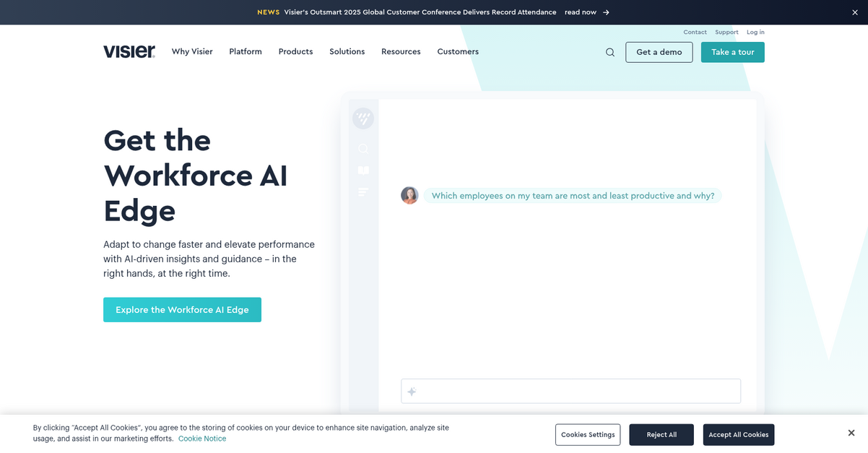Click the chat demo input field
This screenshot has height=453, width=868.
click(570, 391)
